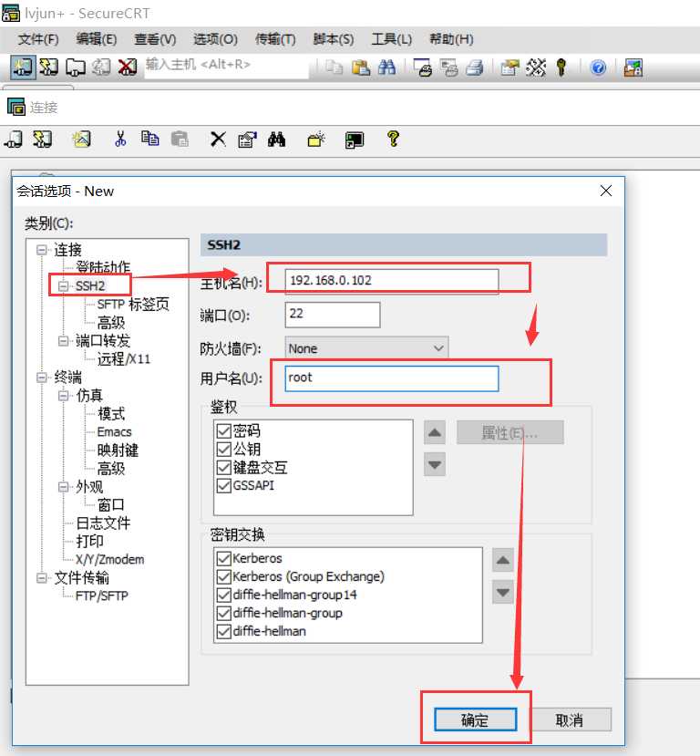Click the 确定 button

[x=476, y=720]
